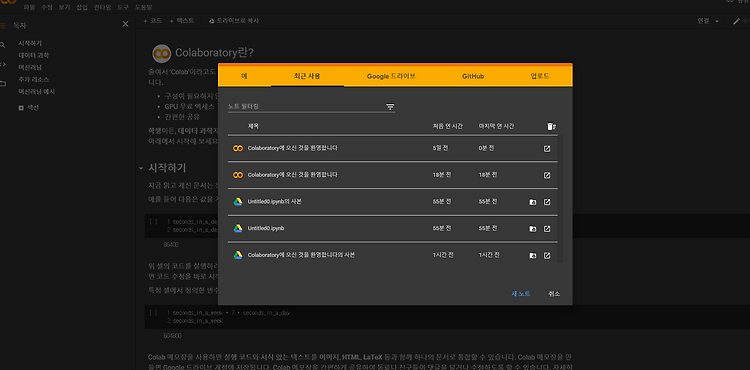Click the + 섹션 add section button
750x370 pixels.
click(28, 108)
